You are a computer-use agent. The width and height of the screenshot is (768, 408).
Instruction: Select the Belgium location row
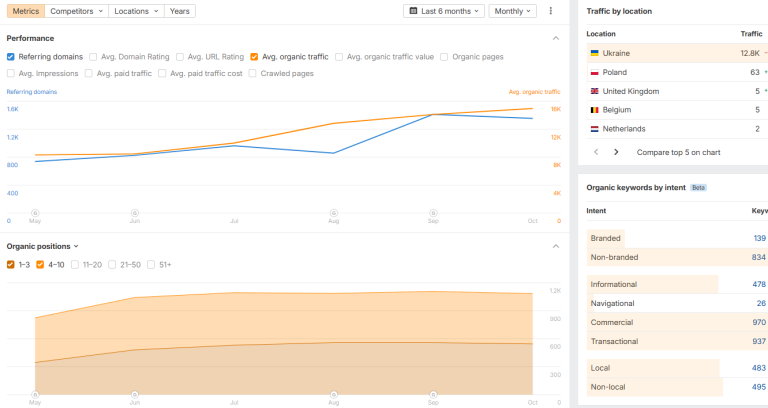click(677, 110)
